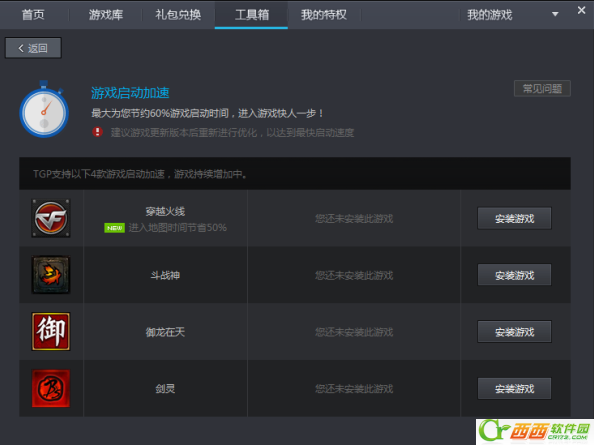Screen dimensions: 594x445
Task: Click the 御龙在天 game icon
Action: [51, 331]
